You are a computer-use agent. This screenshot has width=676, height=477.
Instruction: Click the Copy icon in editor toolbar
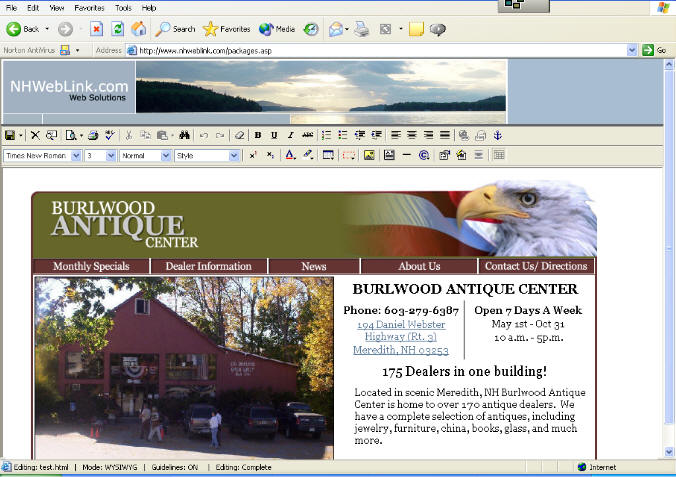[x=145, y=135]
